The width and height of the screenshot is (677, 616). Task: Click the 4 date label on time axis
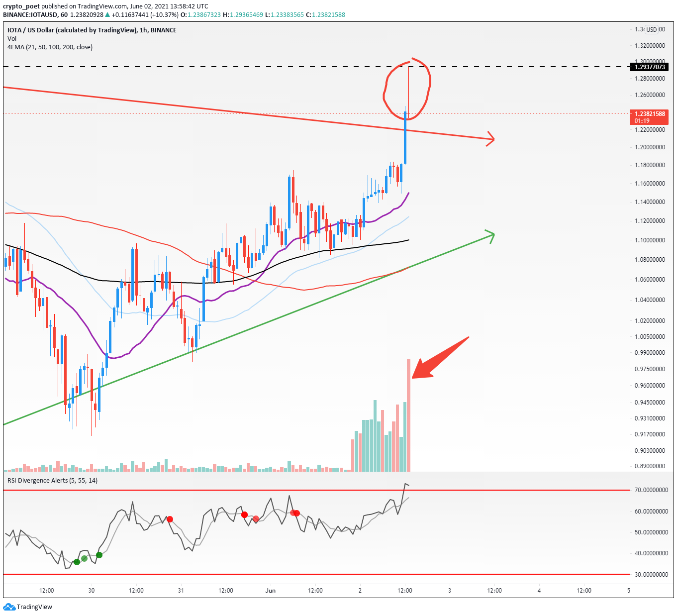[539, 591]
